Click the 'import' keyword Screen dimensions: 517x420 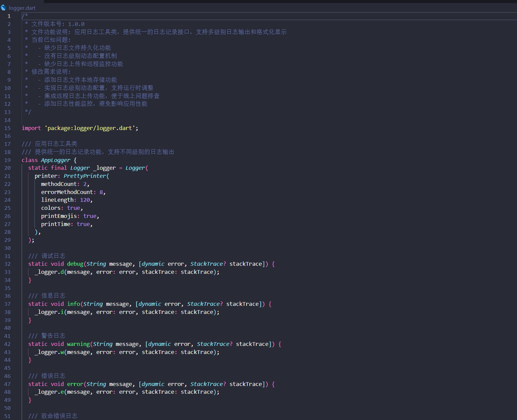(x=32, y=128)
